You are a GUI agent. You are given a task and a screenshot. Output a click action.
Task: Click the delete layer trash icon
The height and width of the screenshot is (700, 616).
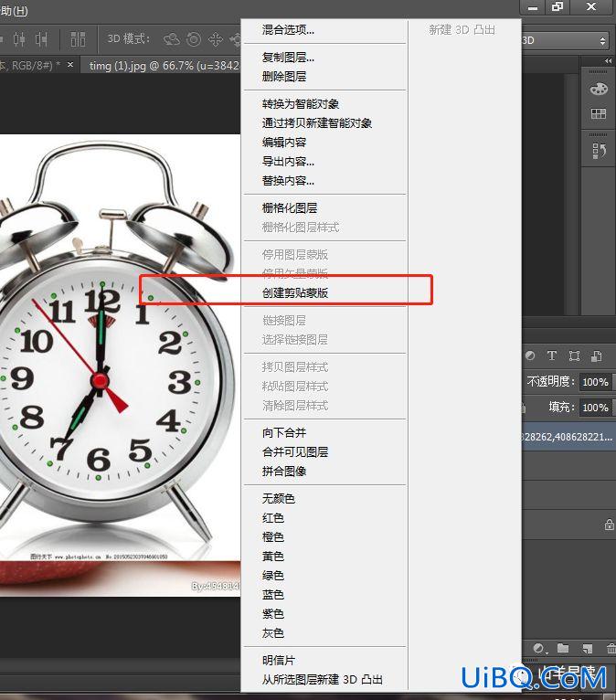(x=611, y=648)
